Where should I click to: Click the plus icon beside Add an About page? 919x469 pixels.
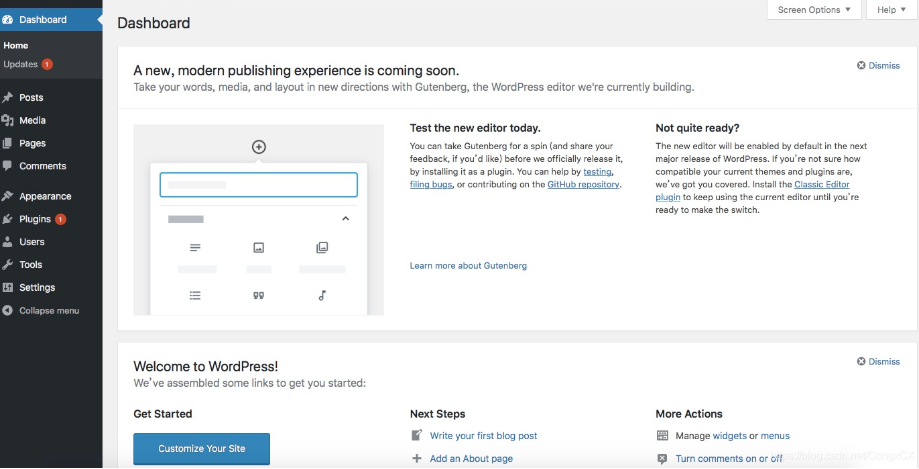[417, 458]
